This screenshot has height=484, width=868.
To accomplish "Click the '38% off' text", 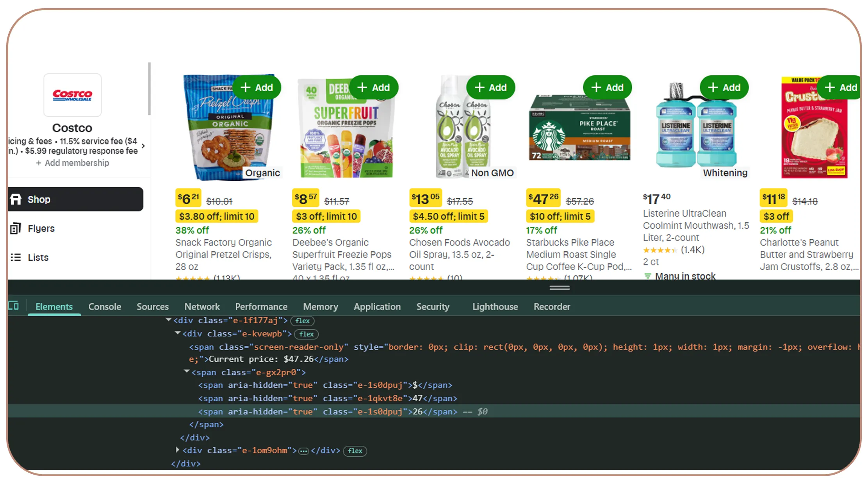I will click(x=192, y=230).
